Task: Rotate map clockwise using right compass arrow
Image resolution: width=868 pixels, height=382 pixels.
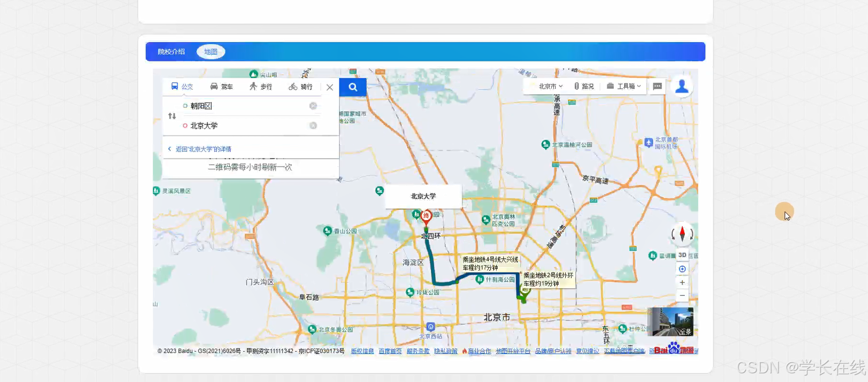Action: click(x=691, y=235)
